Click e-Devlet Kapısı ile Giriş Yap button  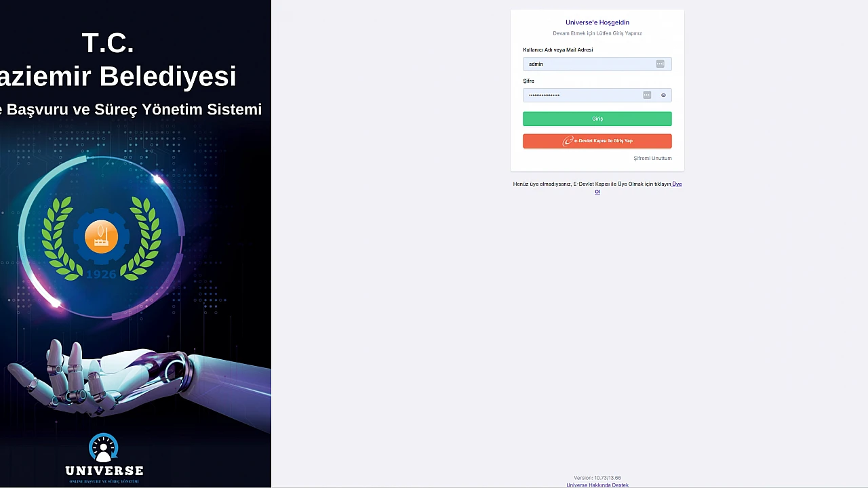[x=597, y=141]
